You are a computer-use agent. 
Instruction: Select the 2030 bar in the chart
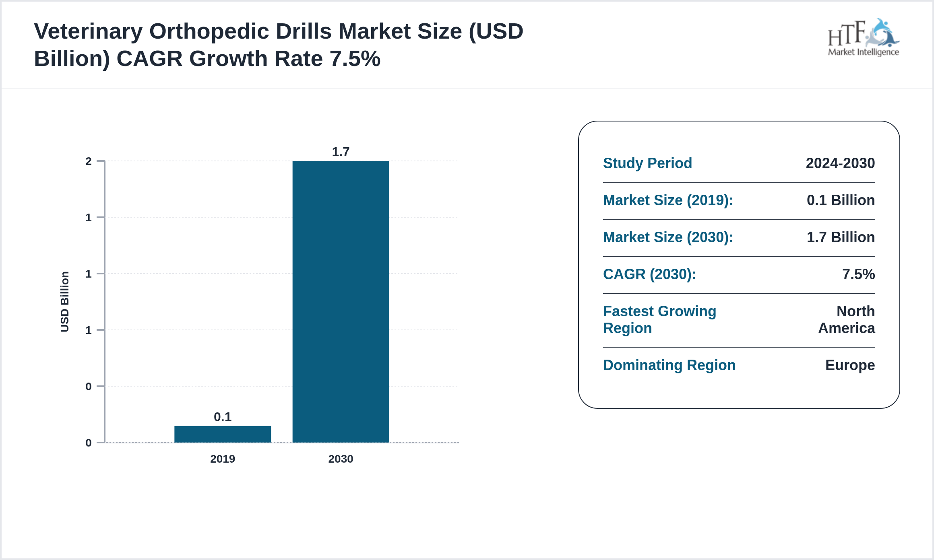pyautogui.click(x=341, y=302)
